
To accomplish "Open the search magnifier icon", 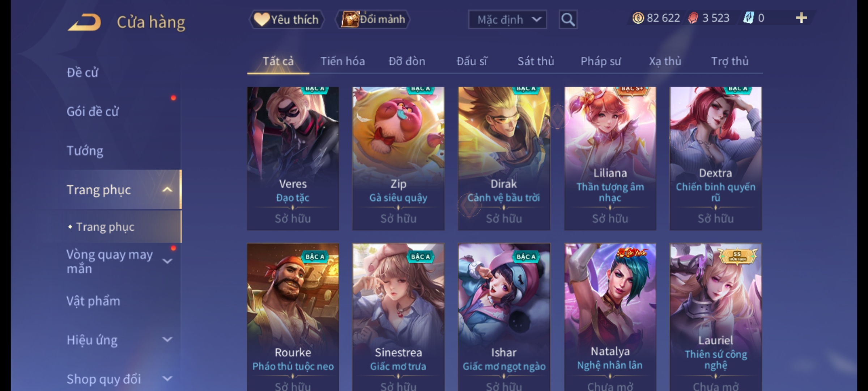I will click(568, 20).
